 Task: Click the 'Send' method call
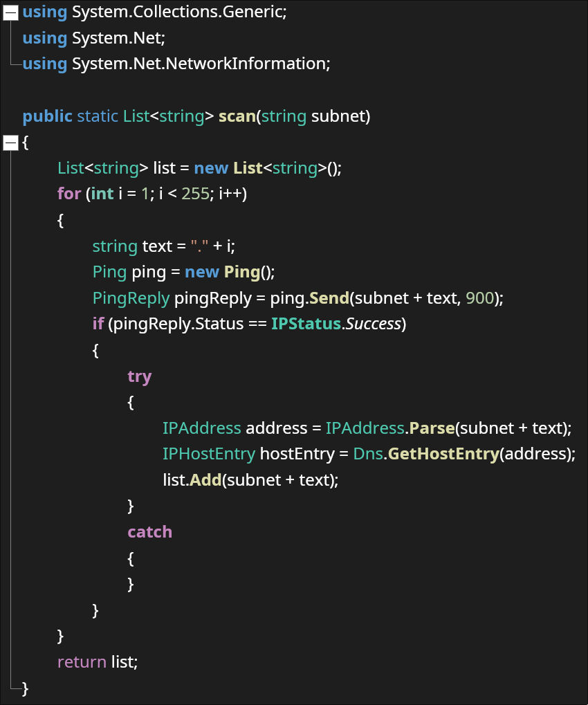[329, 299]
